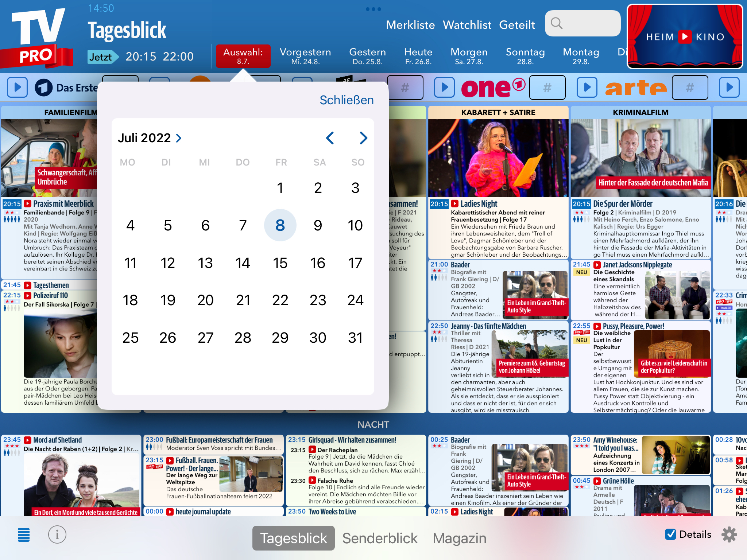Open Ladies Night 20:15 listing
Image resolution: width=747 pixels, height=560 pixels.
tap(498, 228)
